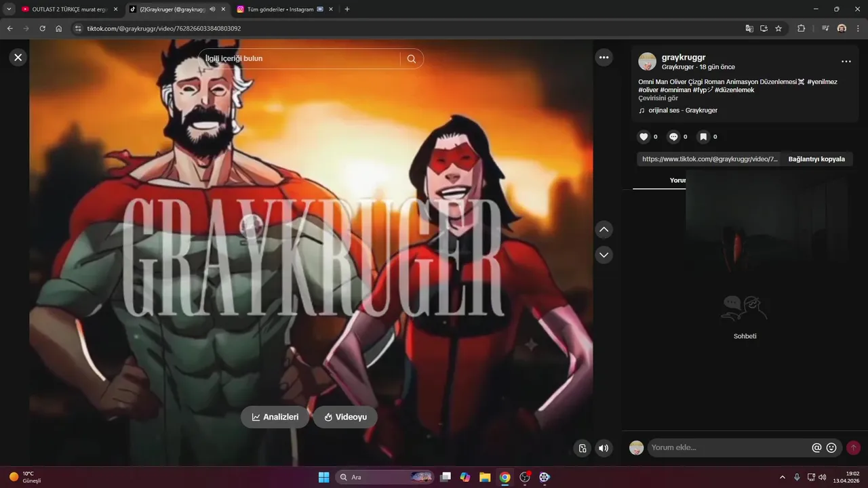Show hidden system tray icons
The image size is (868, 488).
click(783, 477)
